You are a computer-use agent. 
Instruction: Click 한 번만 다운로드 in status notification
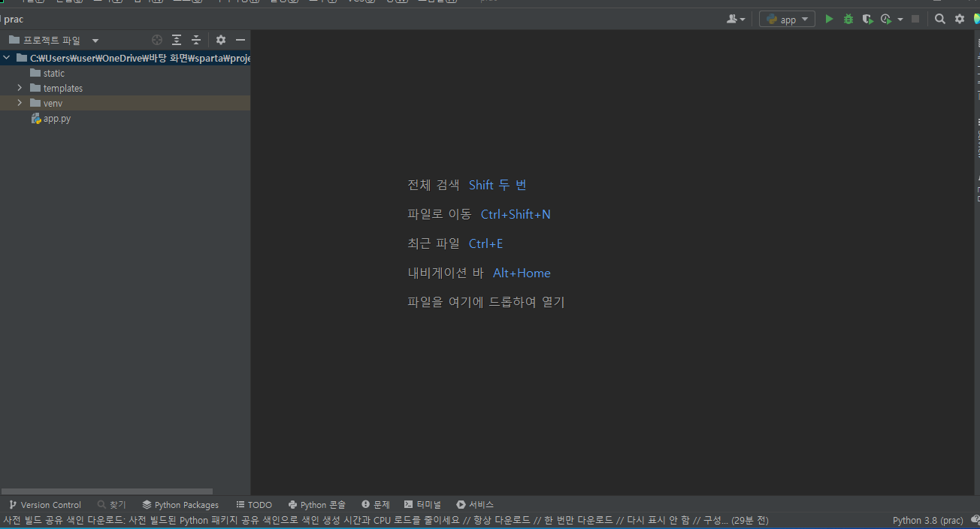(574, 520)
